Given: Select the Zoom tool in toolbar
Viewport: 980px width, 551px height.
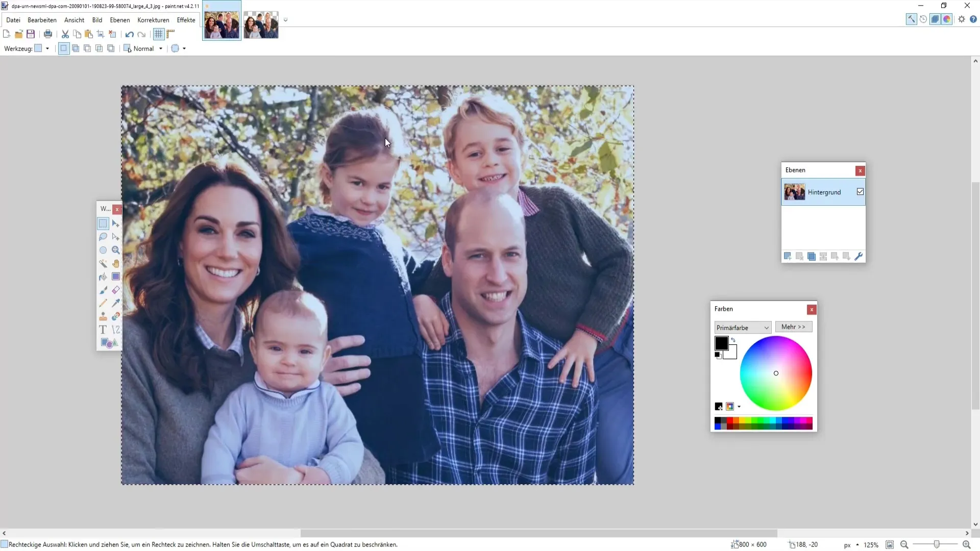Looking at the screenshot, I should 115,249.
